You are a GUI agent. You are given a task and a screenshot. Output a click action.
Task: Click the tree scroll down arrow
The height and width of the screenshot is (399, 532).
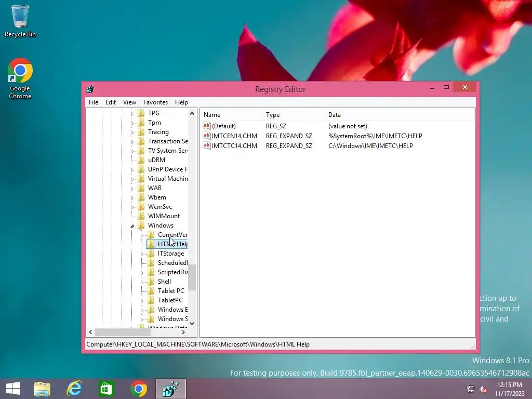(192, 324)
